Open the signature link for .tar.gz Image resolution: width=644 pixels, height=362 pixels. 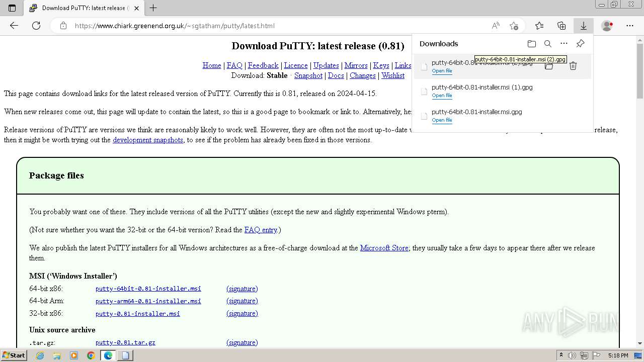pyautogui.click(x=242, y=342)
